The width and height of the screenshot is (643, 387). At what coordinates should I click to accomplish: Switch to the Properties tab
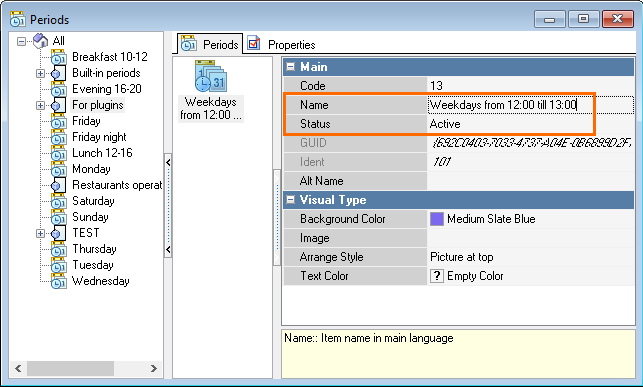pos(281,44)
